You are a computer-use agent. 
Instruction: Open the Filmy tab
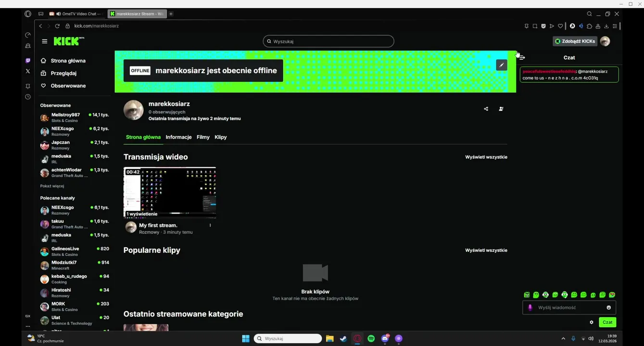pos(203,137)
